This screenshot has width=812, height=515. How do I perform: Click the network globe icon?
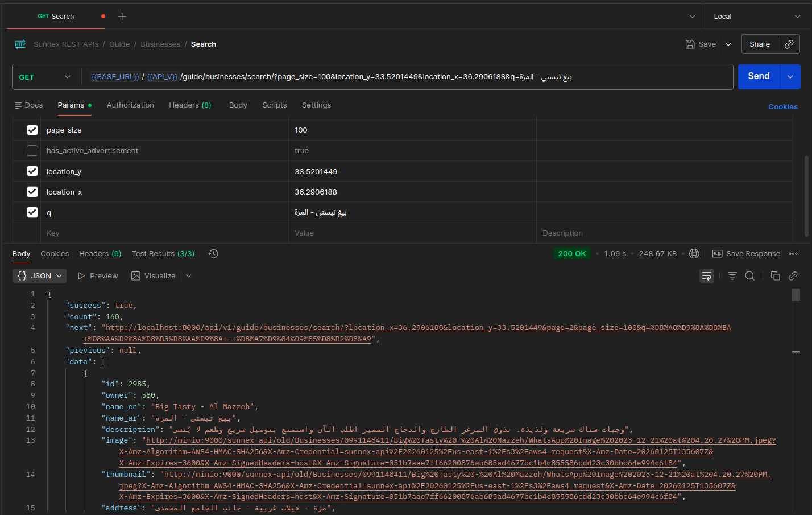tap(694, 254)
